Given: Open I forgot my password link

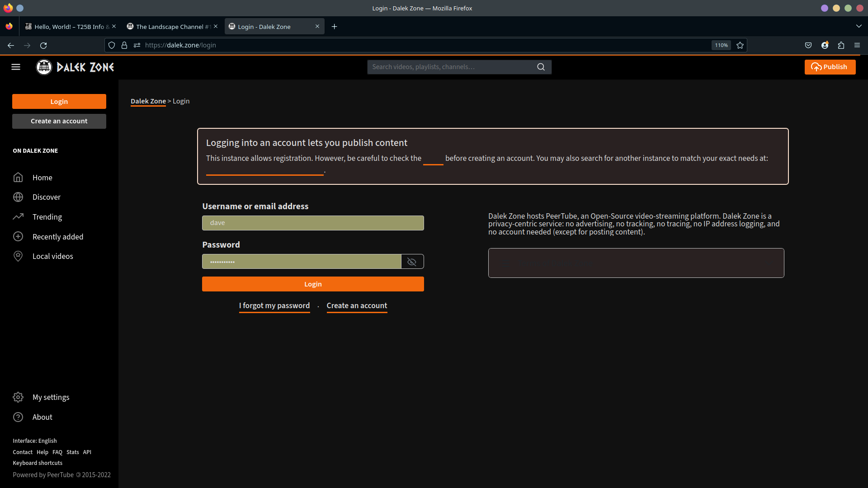Looking at the screenshot, I should 274,305.
